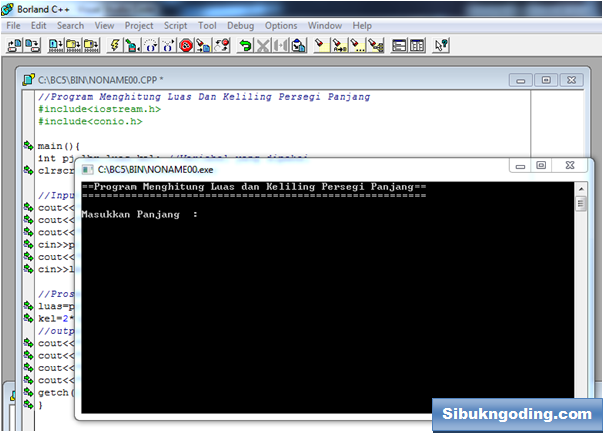Open the Edit menu

point(38,26)
